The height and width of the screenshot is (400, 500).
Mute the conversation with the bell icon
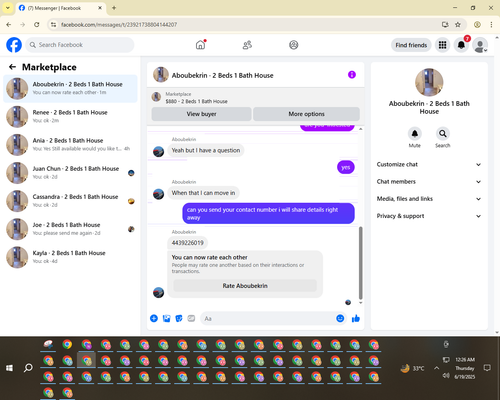click(x=415, y=134)
